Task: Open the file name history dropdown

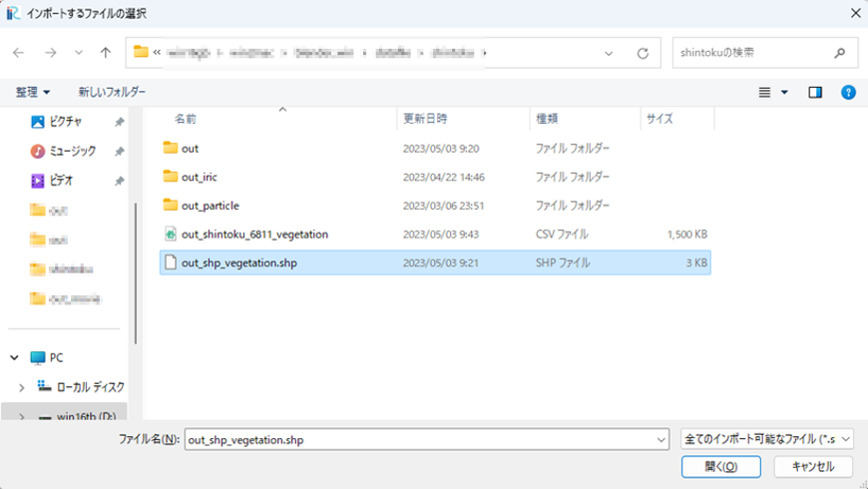Action: pos(660,440)
